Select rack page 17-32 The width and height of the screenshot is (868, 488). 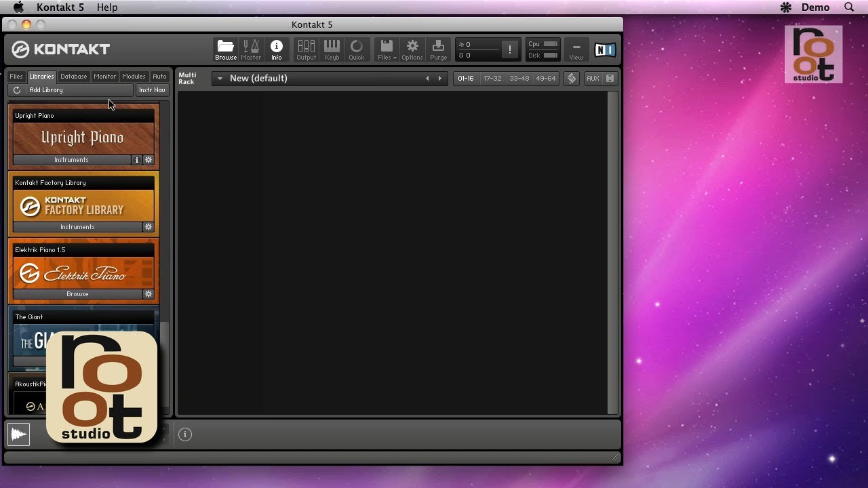pos(492,79)
